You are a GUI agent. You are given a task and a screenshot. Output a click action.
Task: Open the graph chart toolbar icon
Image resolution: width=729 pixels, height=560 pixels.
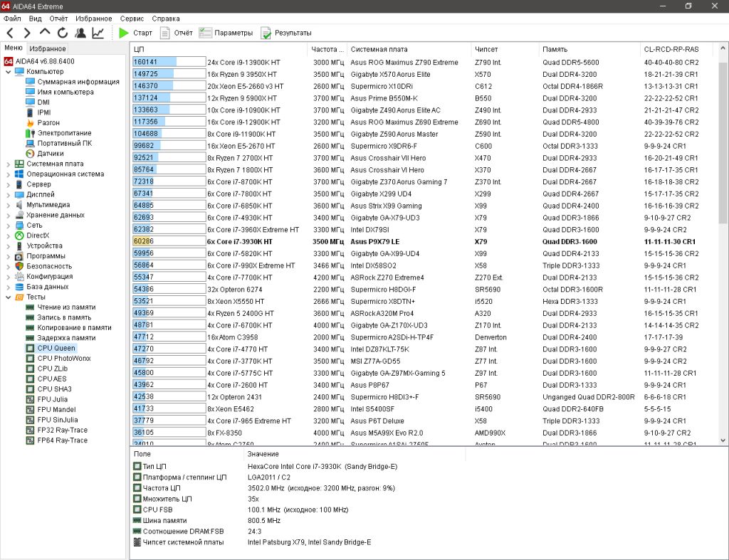click(x=98, y=33)
